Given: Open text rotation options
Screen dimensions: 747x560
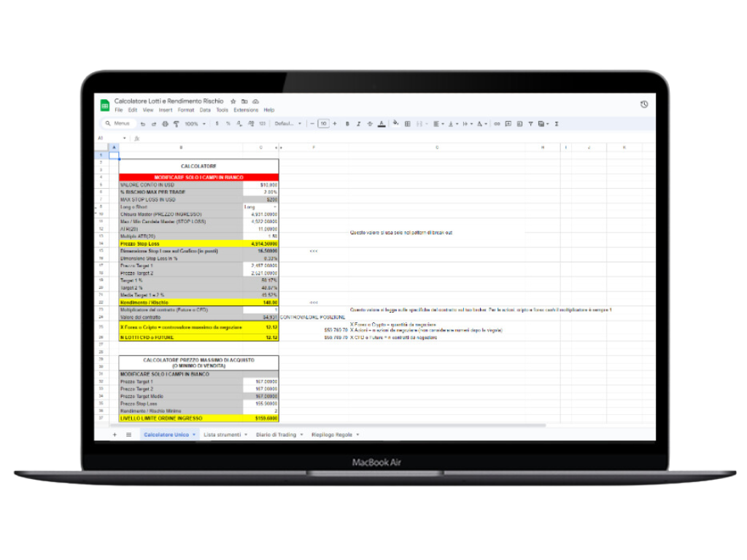Looking at the screenshot, I should 482,124.
